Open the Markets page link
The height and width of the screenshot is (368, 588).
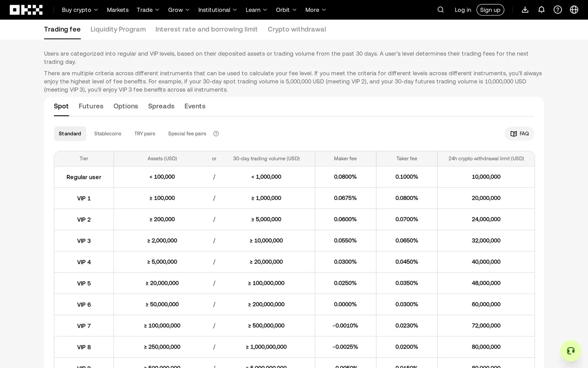(x=118, y=10)
